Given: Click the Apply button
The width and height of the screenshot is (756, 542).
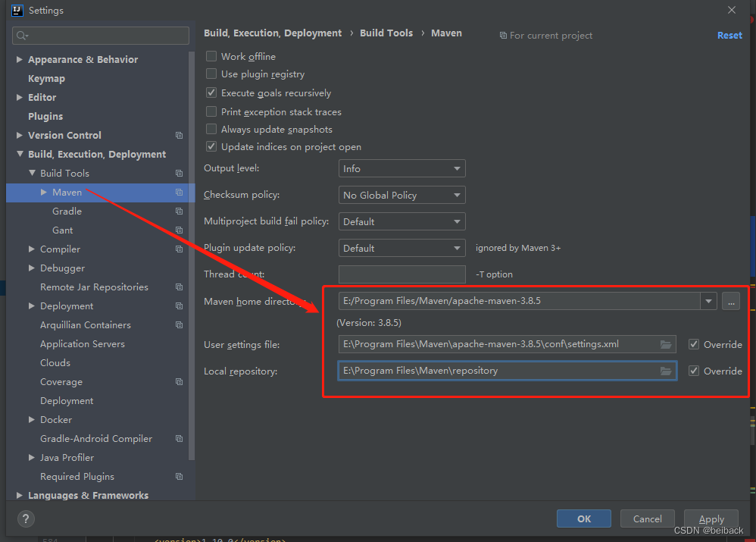Looking at the screenshot, I should 711,519.
